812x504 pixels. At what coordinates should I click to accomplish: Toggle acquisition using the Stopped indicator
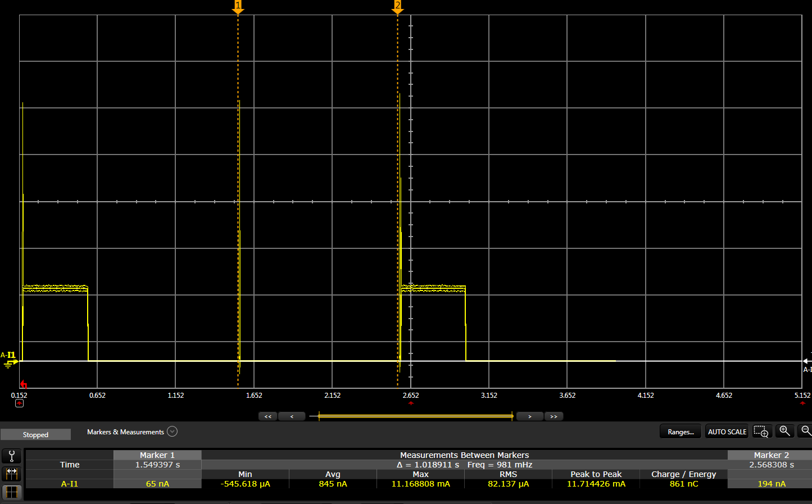35,434
